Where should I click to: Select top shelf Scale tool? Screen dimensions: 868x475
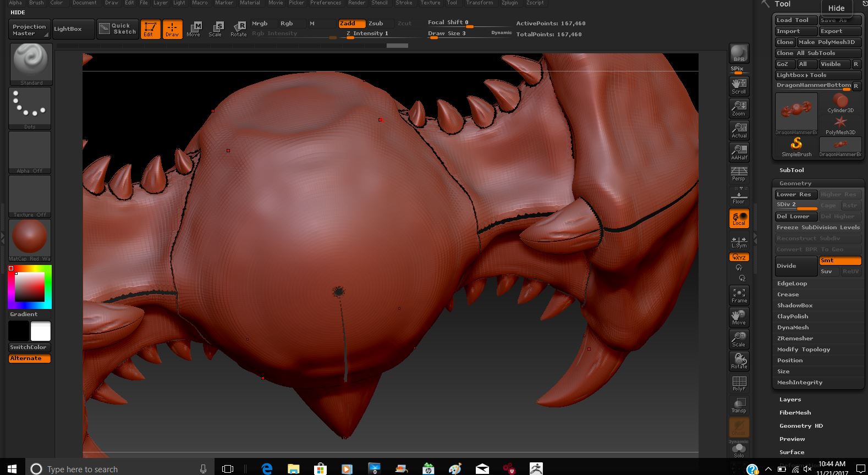216,29
